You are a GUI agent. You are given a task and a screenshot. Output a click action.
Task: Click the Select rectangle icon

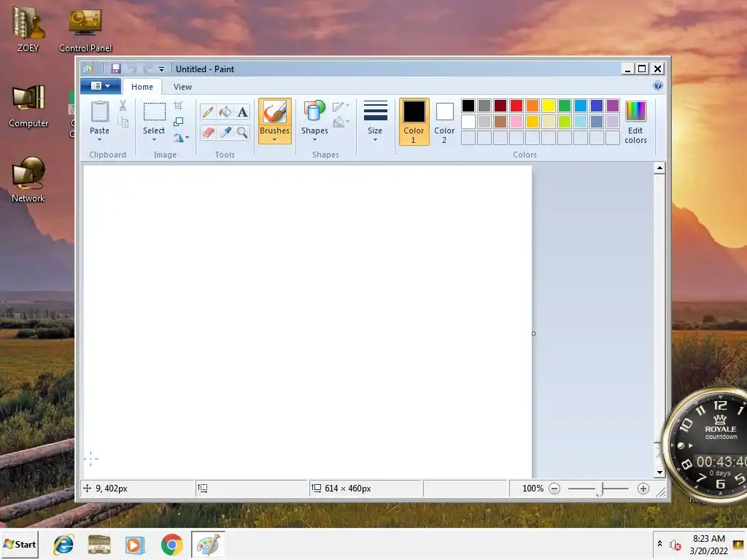(155, 112)
